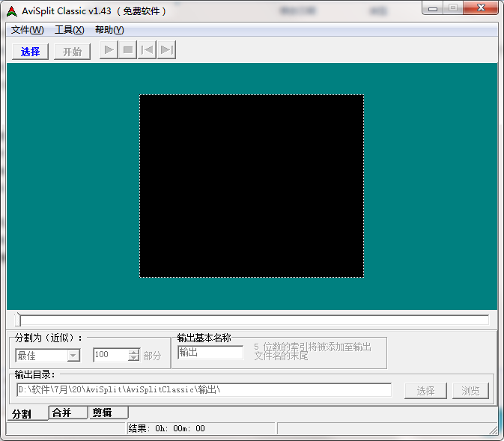The width and height of the screenshot is (504, 441).
Task: Jump to the first frame icon
Action: click(148, 50)
